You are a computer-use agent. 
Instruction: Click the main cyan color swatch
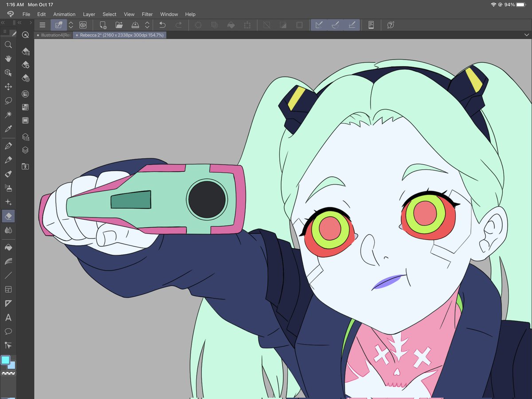click(5, 360)
